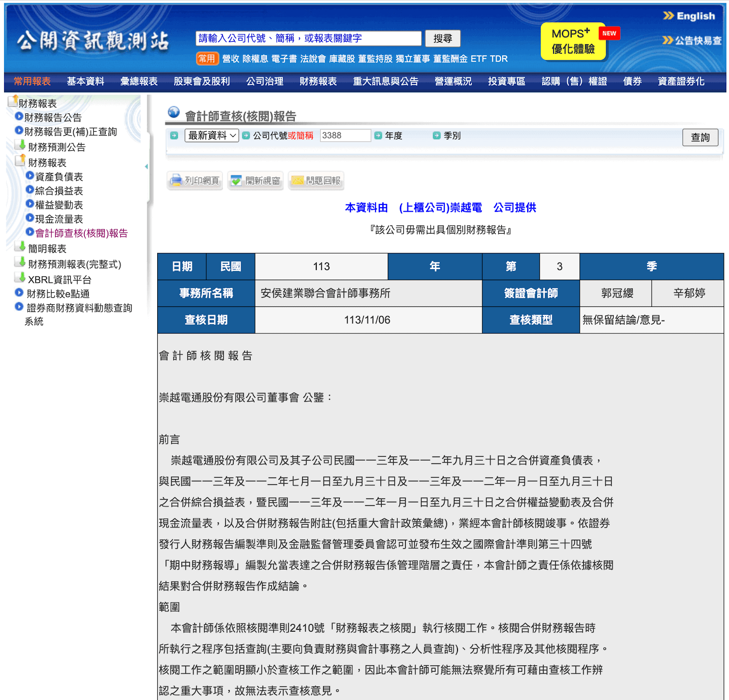Open 財務報告更(補)正查詢 in sidebar
This screenshot has height=700, width=729.
point(71,132)
